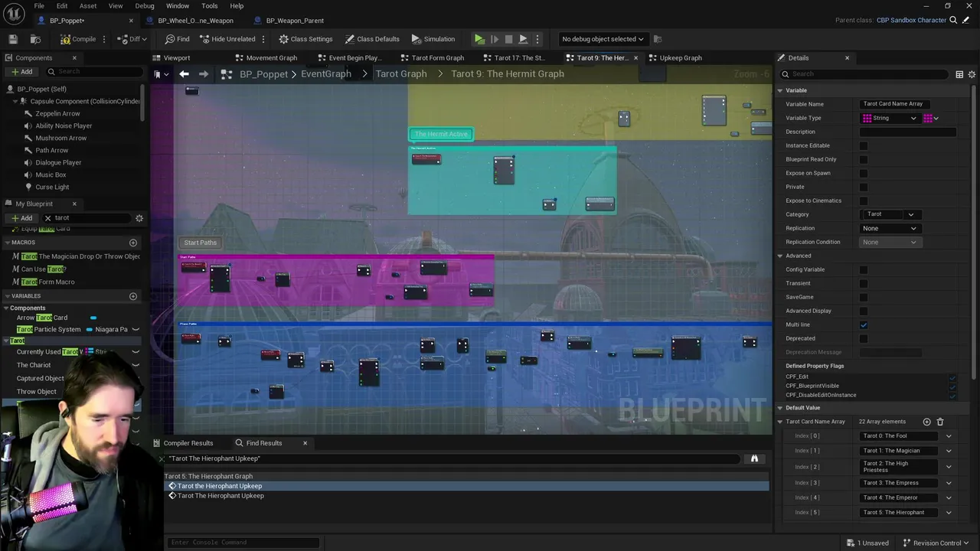Enable the Expose to Cinematics checkbox
Image resolution: width=980 pixels, height=551 pixels.
point(864,201)
